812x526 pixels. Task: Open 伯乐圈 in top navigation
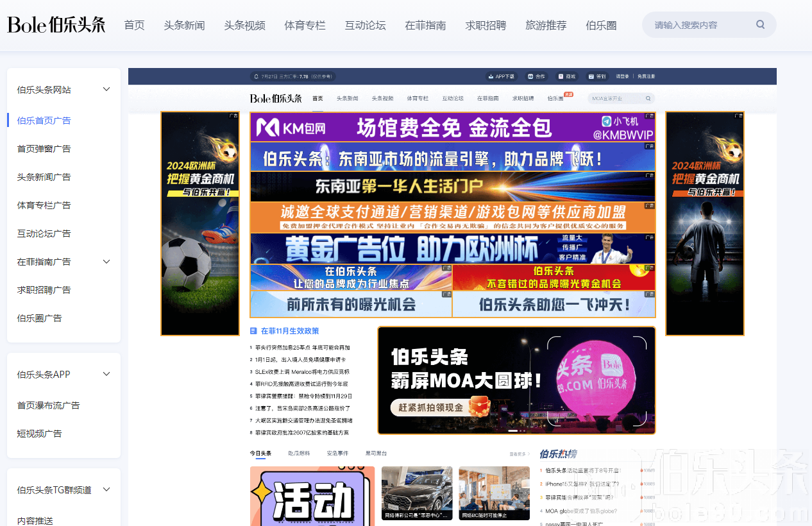pyautogui.click(x=601, y=25)
